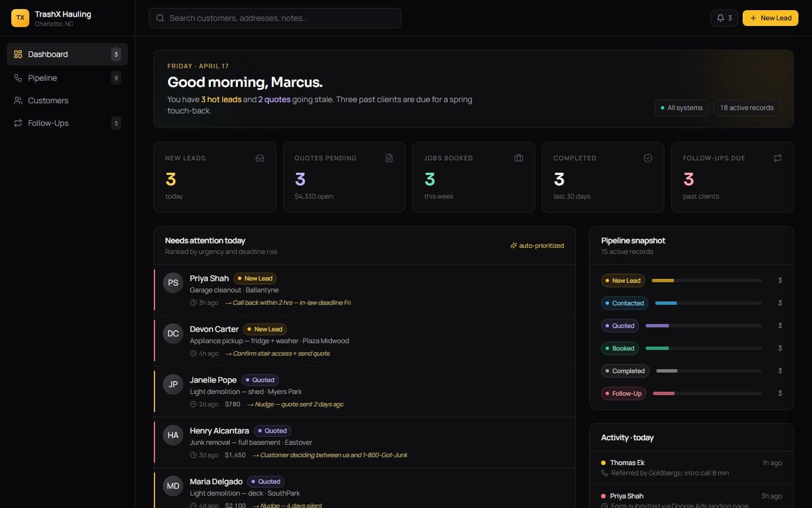Click the $1,450 quote amount
Viewport: 812px width, 508px height.
coord(235,455)
